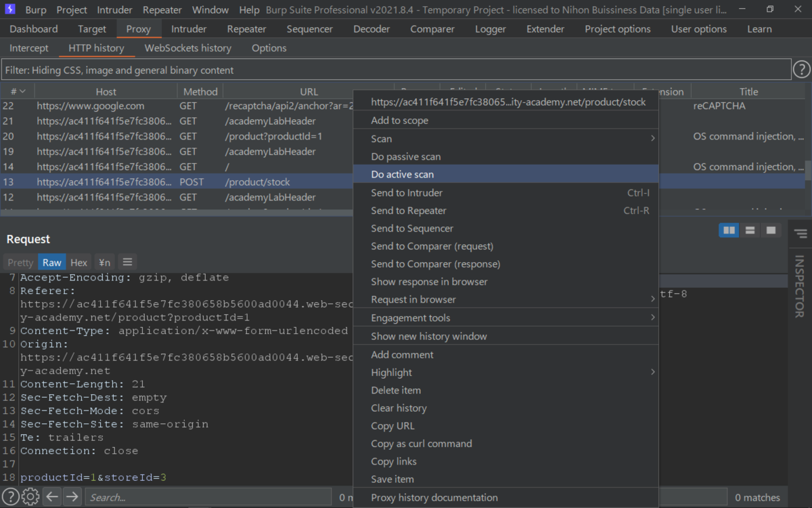
Task: Choose Send to Comparer (response)
Action: click(x=506, y=263)
